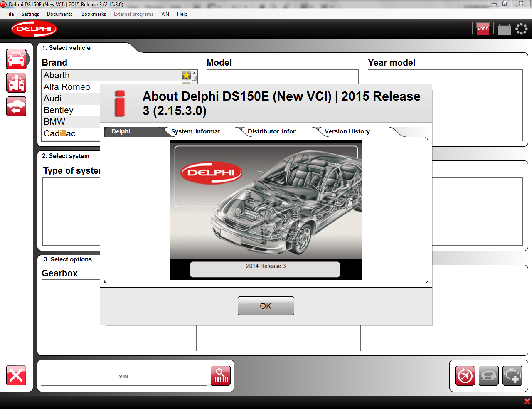The width and height of the screenshot is (532, 409).
Task: Open the Settings menu
Action: (30, 14)
